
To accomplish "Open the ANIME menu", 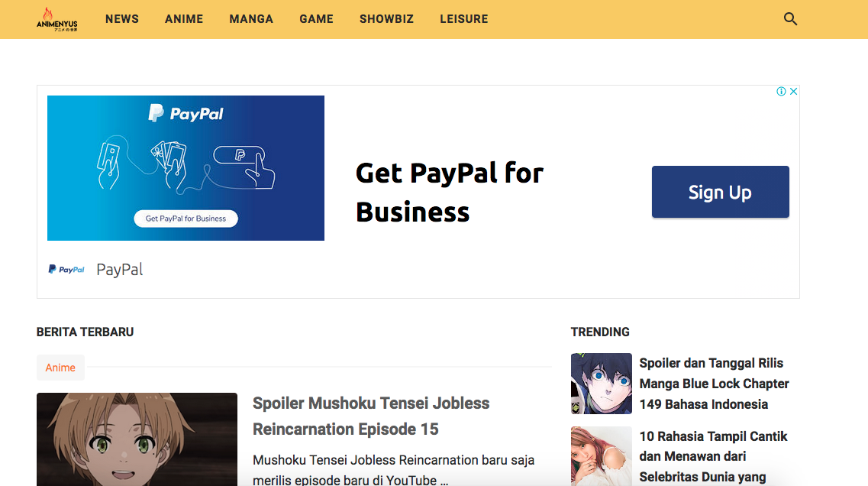I will [x=184, y=19].
